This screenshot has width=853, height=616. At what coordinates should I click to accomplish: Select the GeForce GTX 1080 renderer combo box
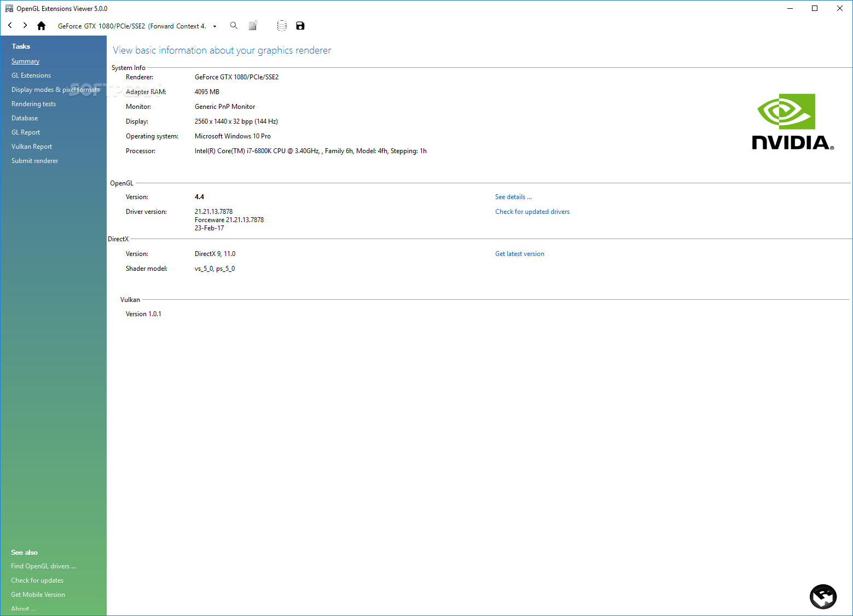[137, 26]
